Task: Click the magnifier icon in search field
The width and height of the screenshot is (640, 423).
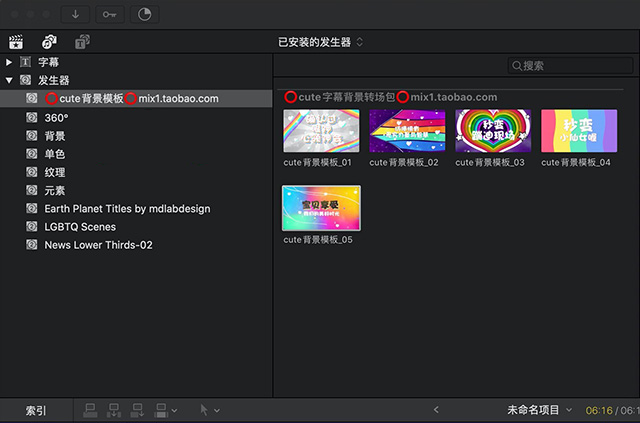Action: point(517,66)
